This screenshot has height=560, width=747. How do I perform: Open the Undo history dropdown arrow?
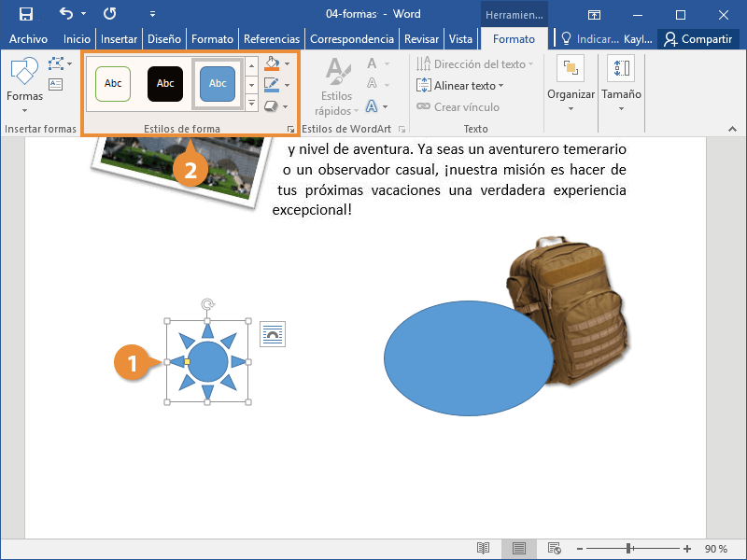point(84,14)
